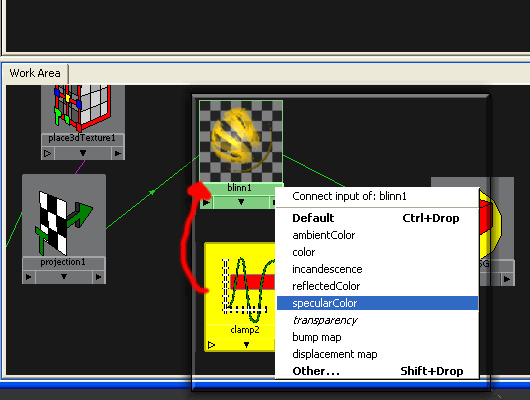The width and height of the screenshot is (530, 400).
Task: Expand blinn1 node dropdown triangle
Action: (x=241, y=202)
